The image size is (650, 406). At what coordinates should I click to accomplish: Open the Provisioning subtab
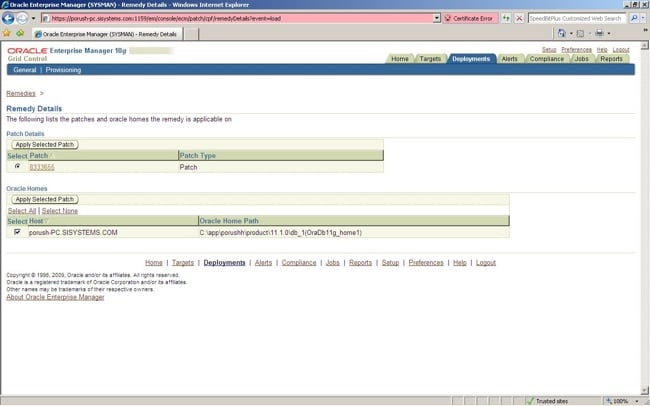(63, 70)
